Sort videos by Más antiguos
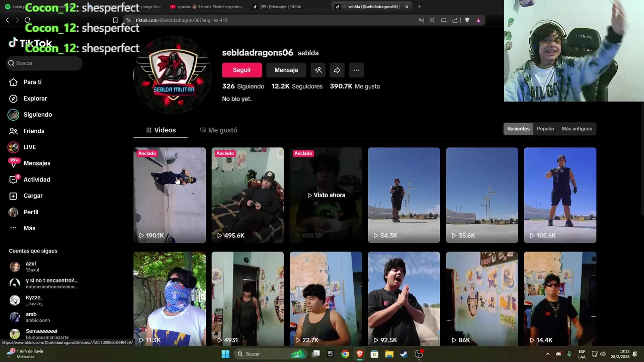 click(577, 129)
